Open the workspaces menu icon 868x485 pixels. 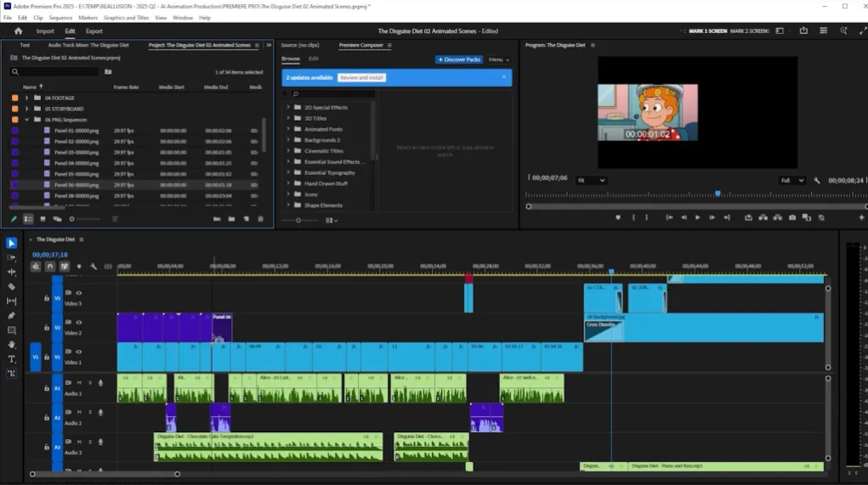[x=780, y=31]
